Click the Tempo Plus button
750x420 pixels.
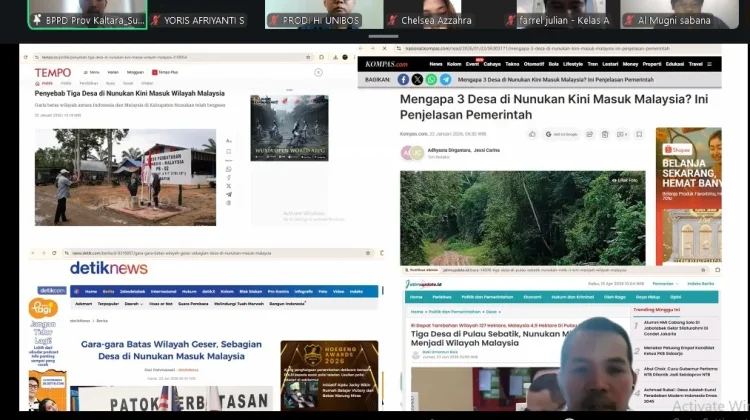coord(165,72)
